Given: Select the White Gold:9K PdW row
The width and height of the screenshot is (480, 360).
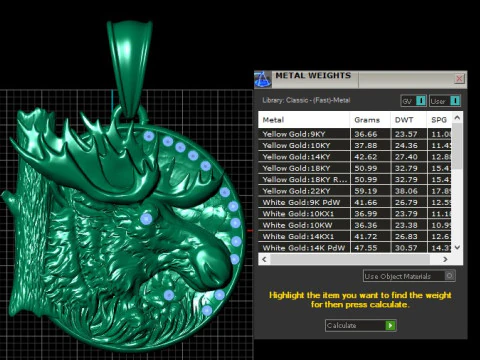Looking at the screenshot, I should coord(355,202).
